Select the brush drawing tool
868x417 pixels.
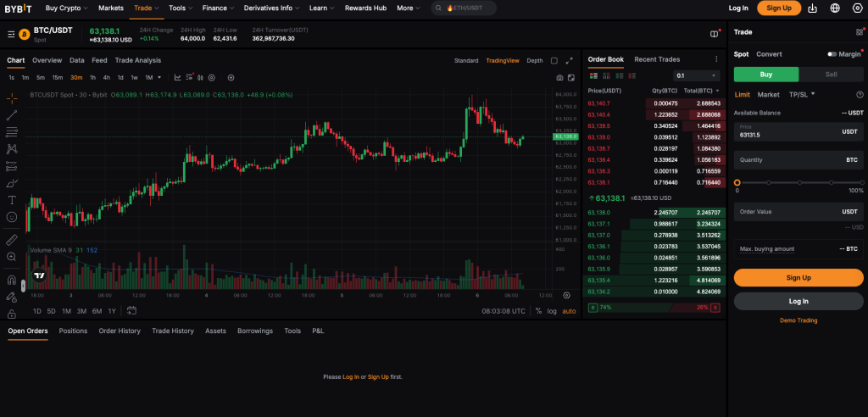(x=12, y=183)
